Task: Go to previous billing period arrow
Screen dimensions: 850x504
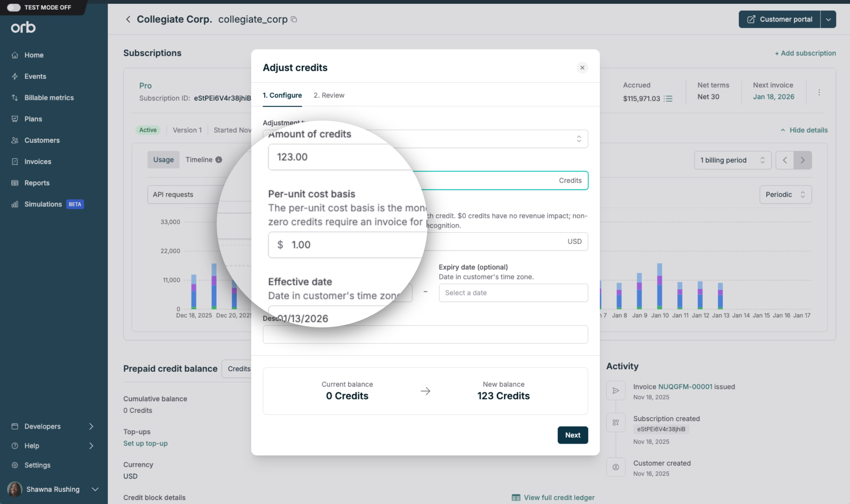Action: pyautogui.click(x=785, y=160)
